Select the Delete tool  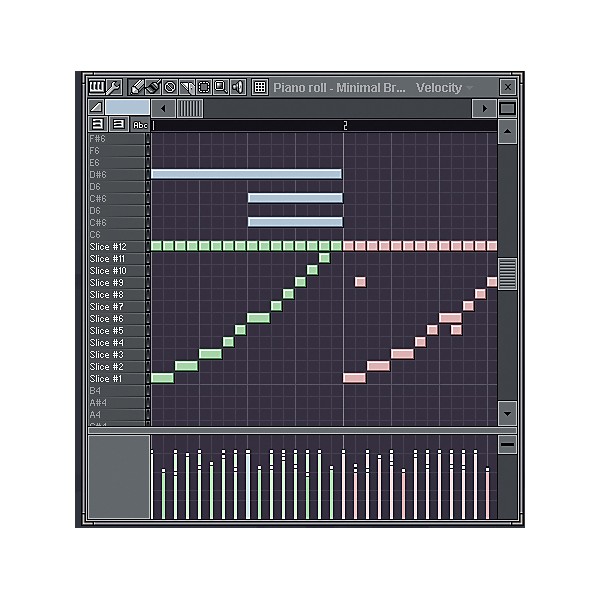(x=170, y=87)
